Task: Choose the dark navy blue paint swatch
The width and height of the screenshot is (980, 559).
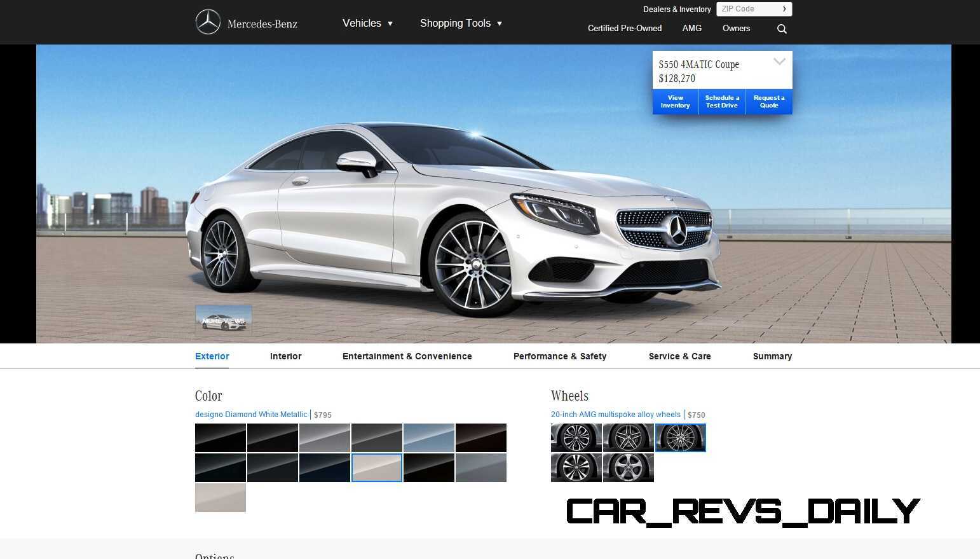Action: point(325,468)
